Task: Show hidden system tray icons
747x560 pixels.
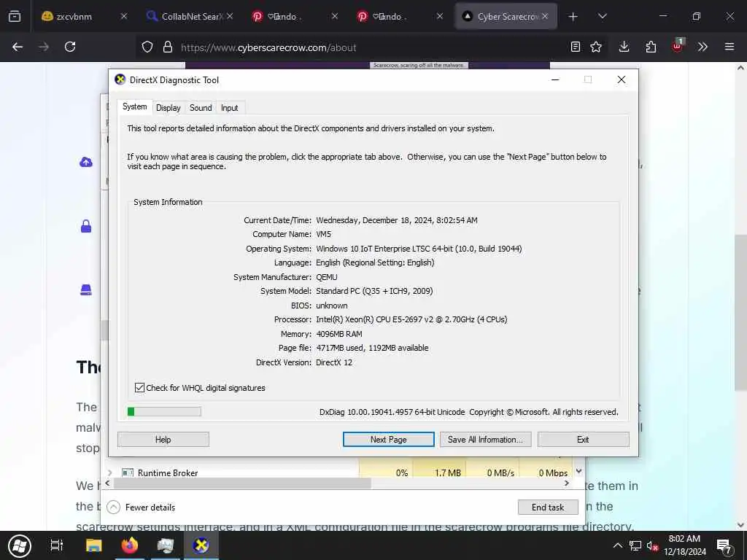Action: pyautogui.click(x=617, y=545)
